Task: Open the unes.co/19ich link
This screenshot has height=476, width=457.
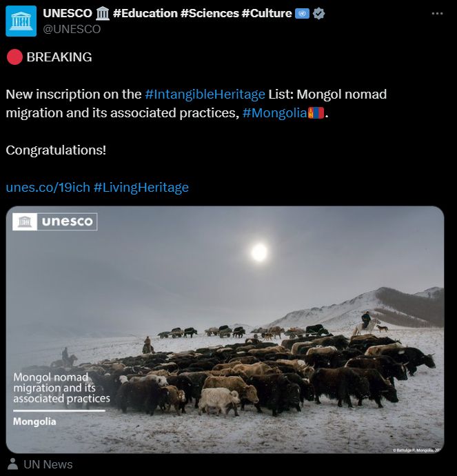Action: (x=48, y=187)
